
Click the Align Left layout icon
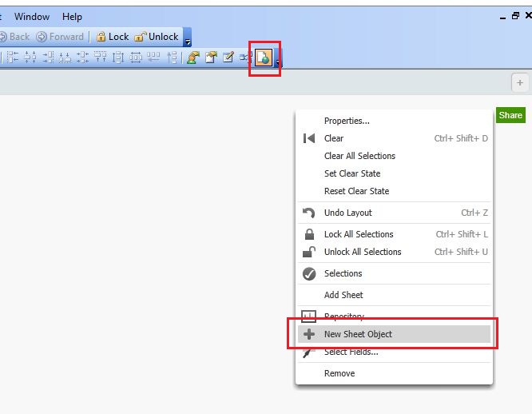13,57
